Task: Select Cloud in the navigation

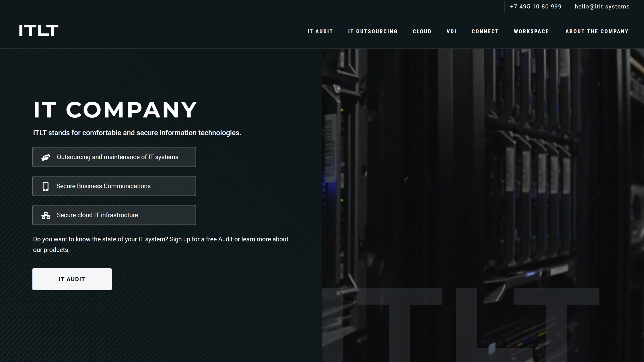Action: [x=422, y=31]
